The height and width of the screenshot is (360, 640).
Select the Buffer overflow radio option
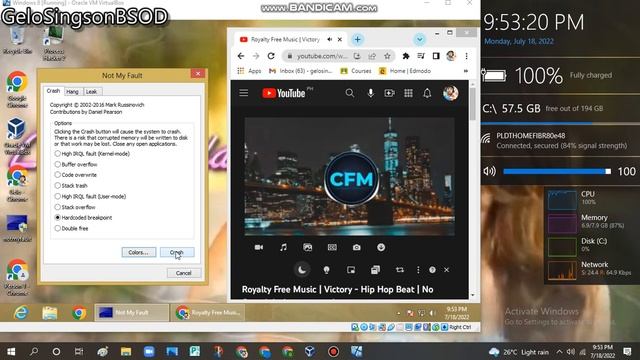point(76,164)
